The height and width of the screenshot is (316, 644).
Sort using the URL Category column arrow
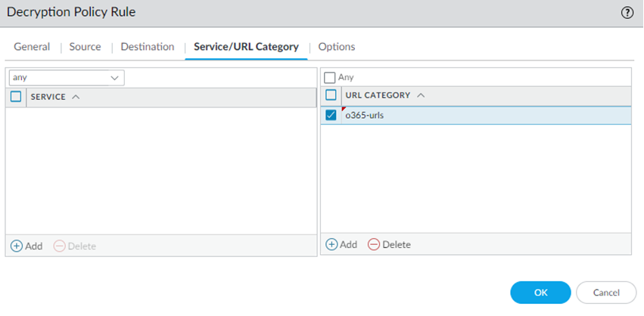421,95
